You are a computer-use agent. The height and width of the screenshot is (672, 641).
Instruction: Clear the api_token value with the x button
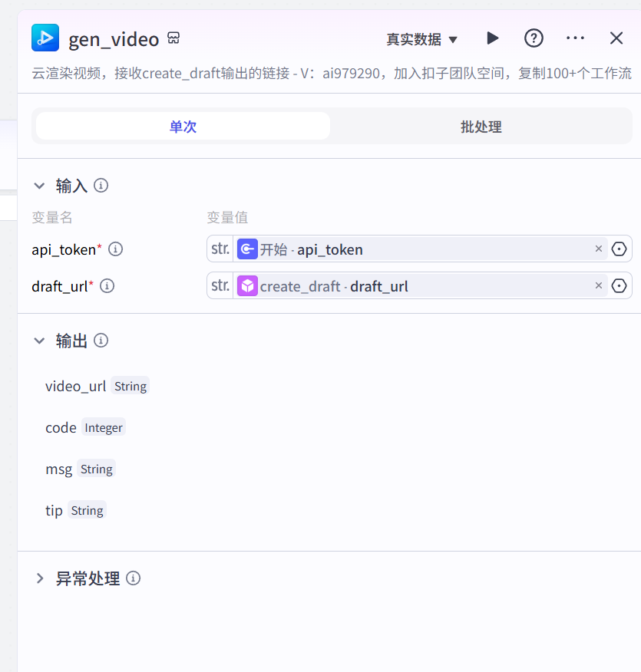[598, 249]
